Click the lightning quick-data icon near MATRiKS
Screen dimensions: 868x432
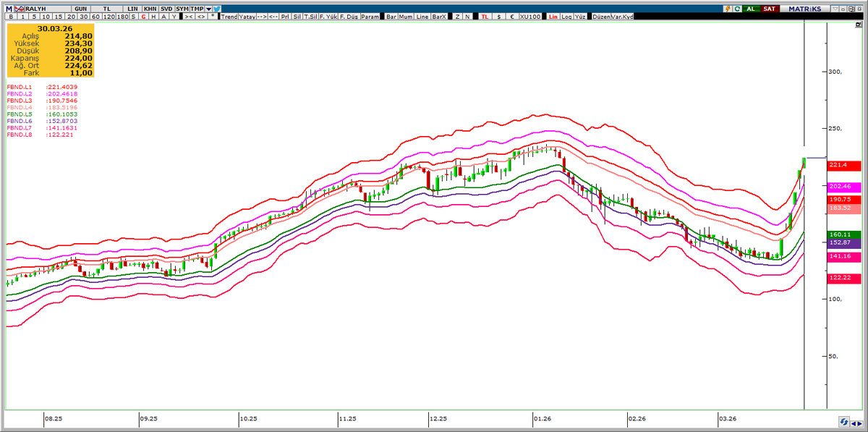tap(728, 7)
